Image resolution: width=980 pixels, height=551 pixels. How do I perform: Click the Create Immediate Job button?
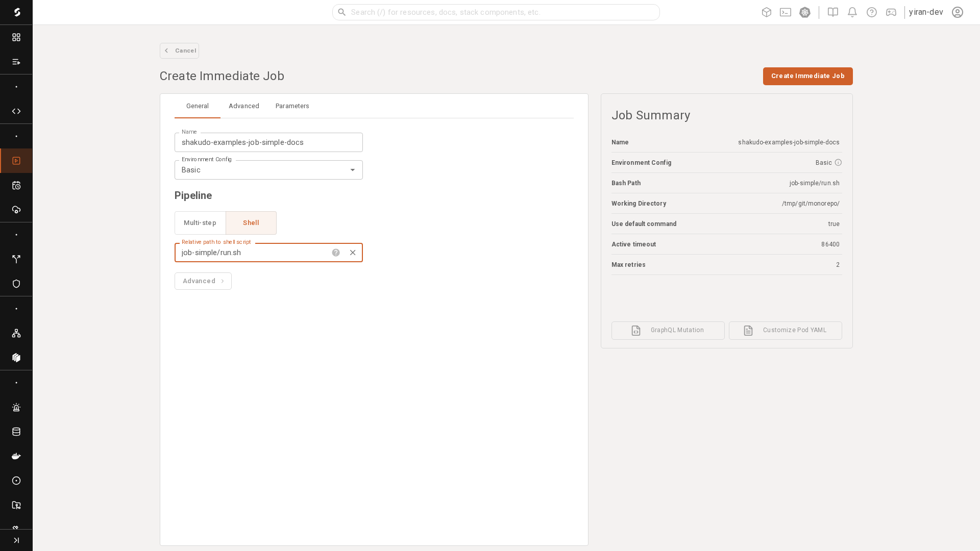click(807, 76)
